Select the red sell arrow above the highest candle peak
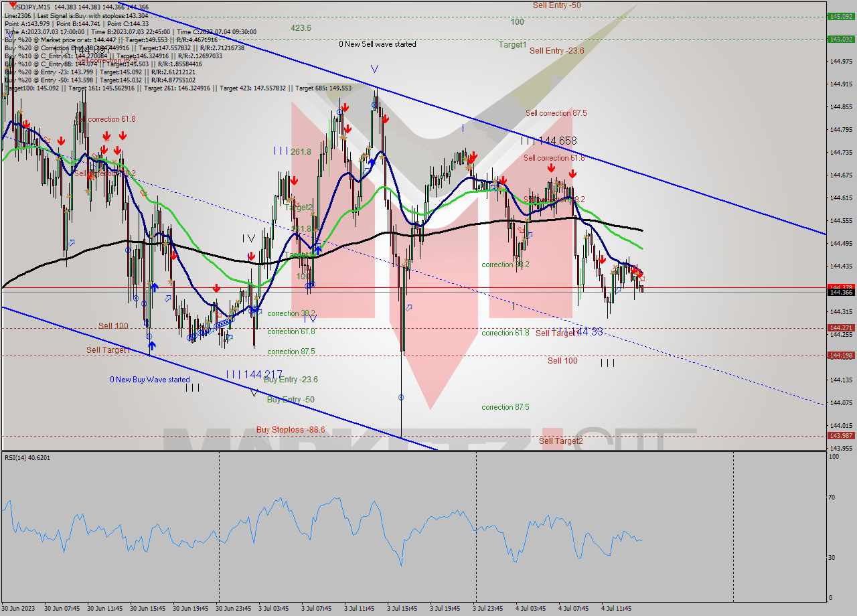The height and width of the screenshot is (616, 857). point(385,120)
